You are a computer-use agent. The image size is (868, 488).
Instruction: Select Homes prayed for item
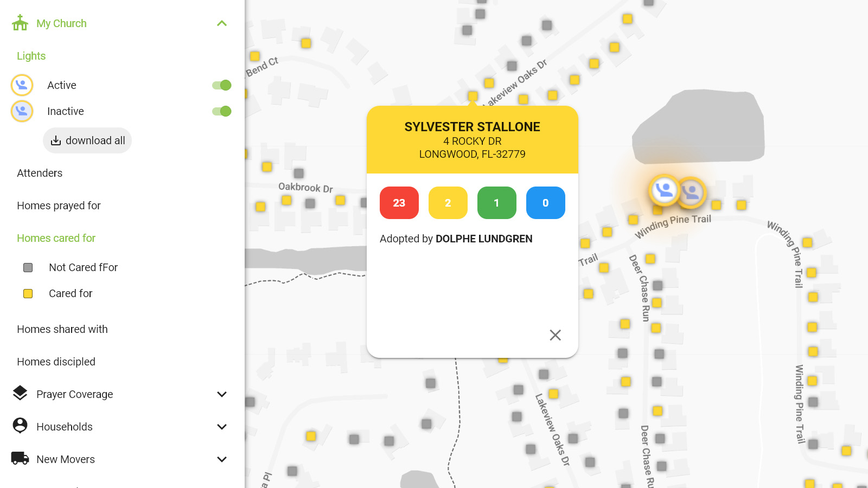pos(59,206)
